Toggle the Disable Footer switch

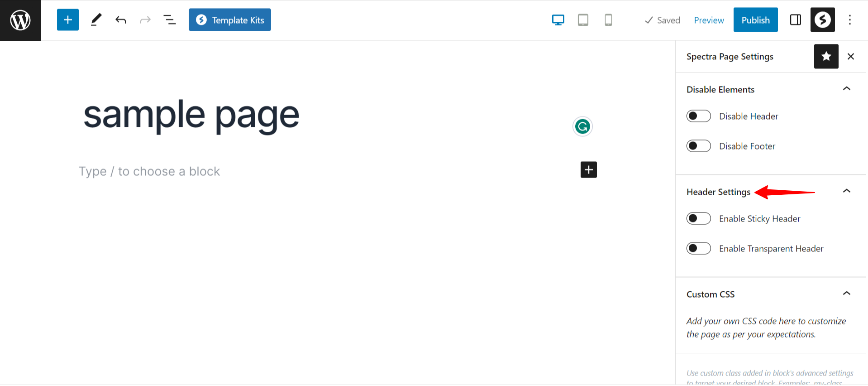point(698,146)
